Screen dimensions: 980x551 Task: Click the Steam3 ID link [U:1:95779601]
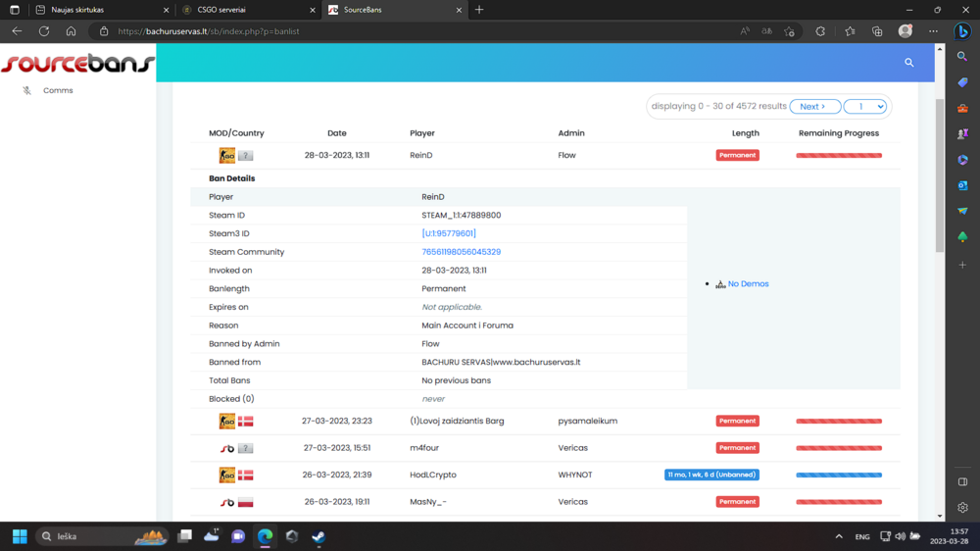coord(449,233)
